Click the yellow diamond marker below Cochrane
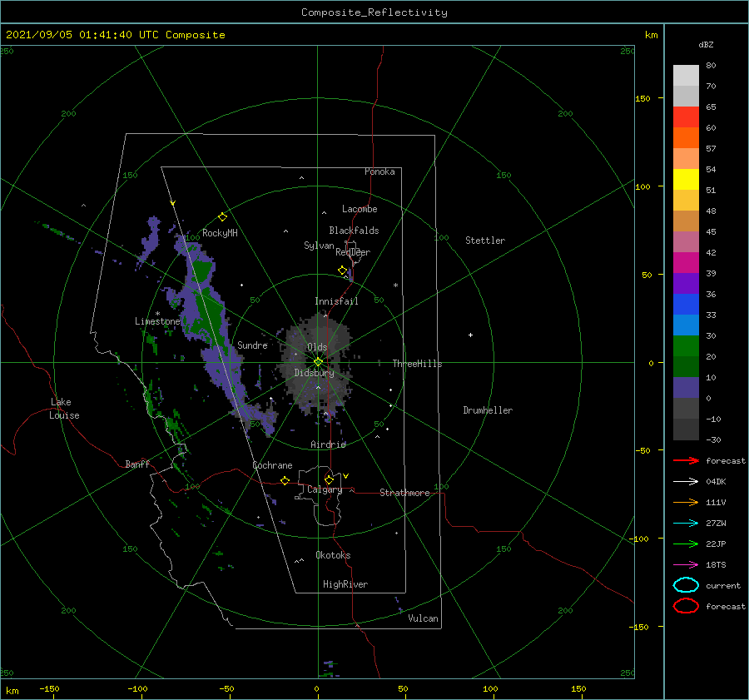This screenshot has height=700, width=749. click(285, 481)
